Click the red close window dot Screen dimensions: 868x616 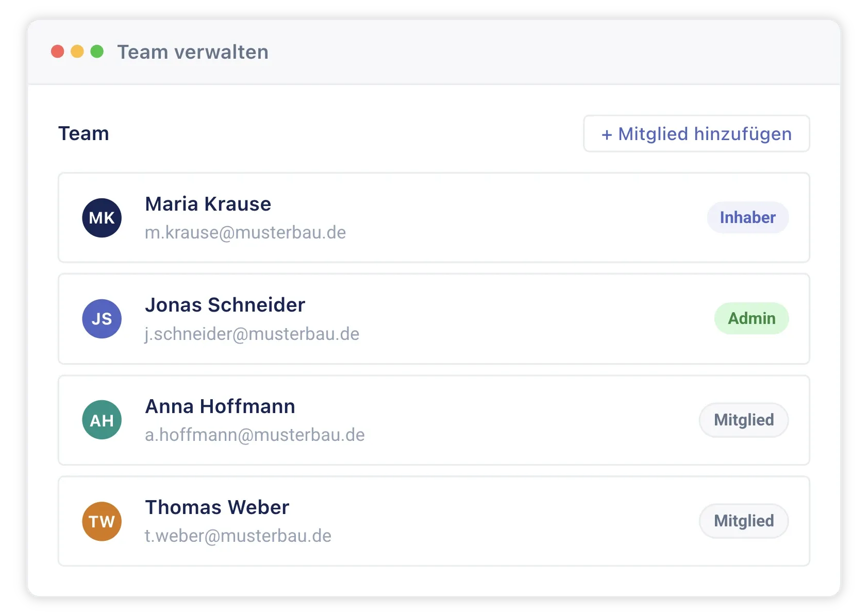[x=58, y=52]
